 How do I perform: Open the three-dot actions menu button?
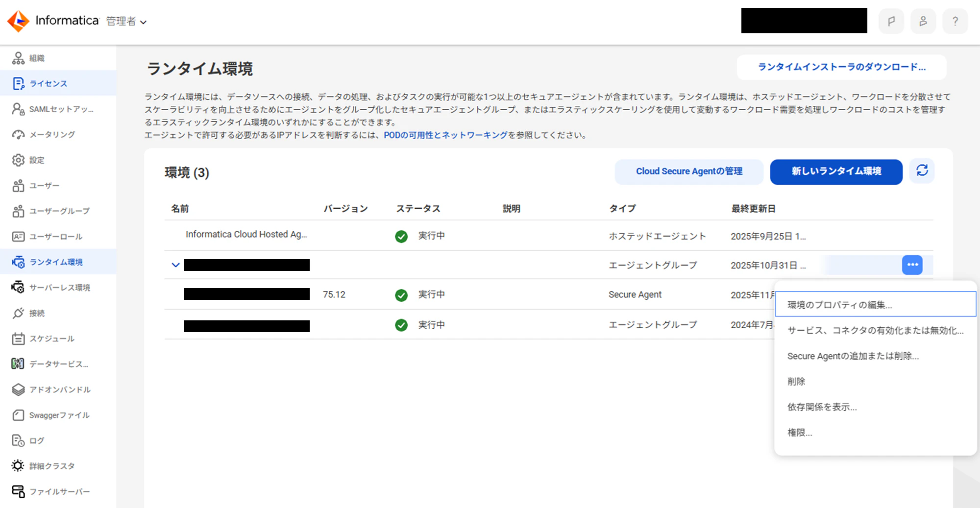coord(912,265)
